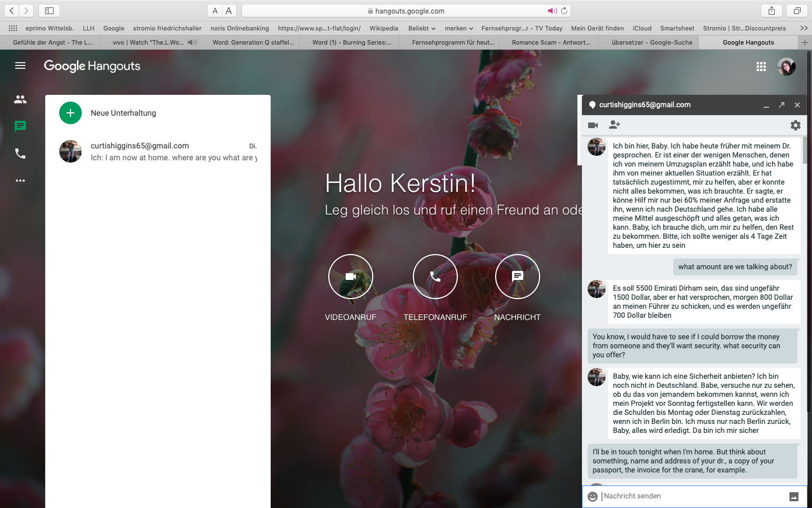Viewport: 812px width, 508px height.
Task: Toggle the Safari sidebar button
Action: click(49, 11)
